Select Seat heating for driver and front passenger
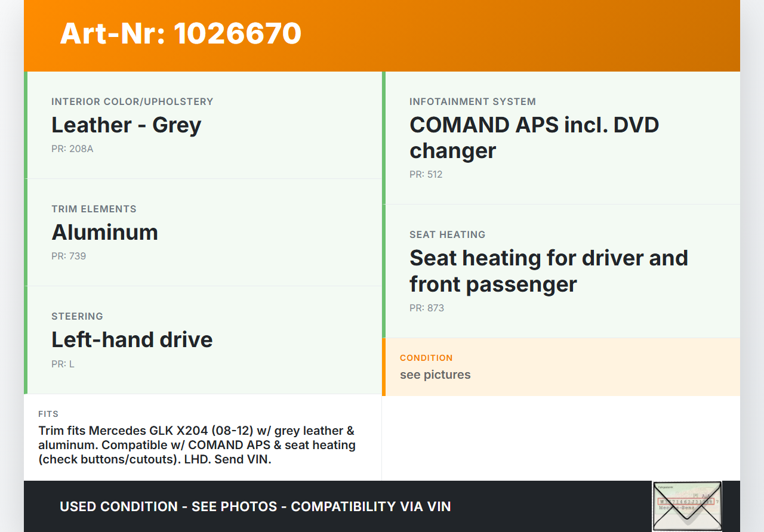Screen dimensions: 764x532 [548, 271]
